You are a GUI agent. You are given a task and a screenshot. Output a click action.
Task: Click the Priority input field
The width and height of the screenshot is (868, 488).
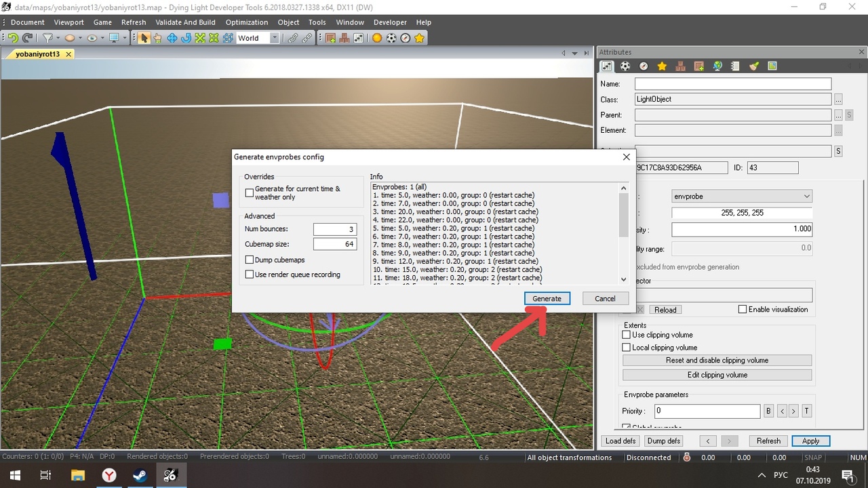click(707, 411)
